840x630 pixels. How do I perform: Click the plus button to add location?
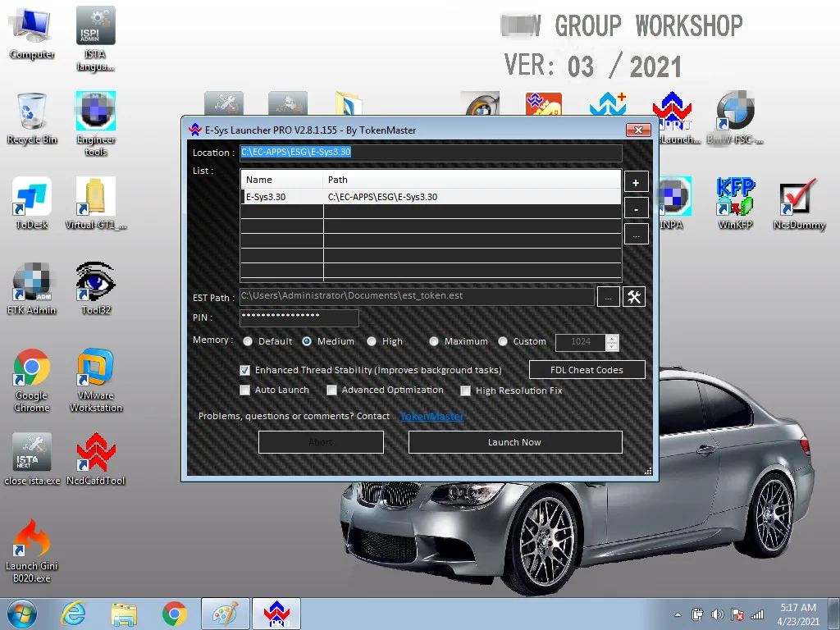[636, 182]
